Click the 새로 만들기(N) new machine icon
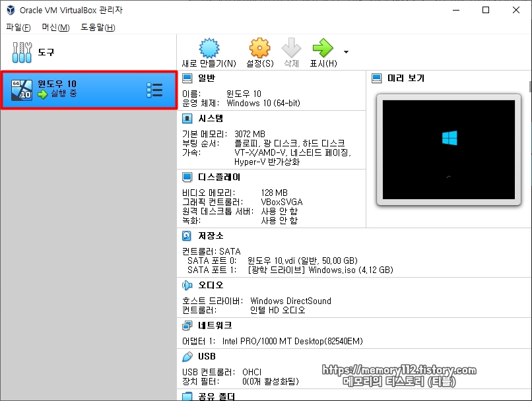 tap(209, 47)
